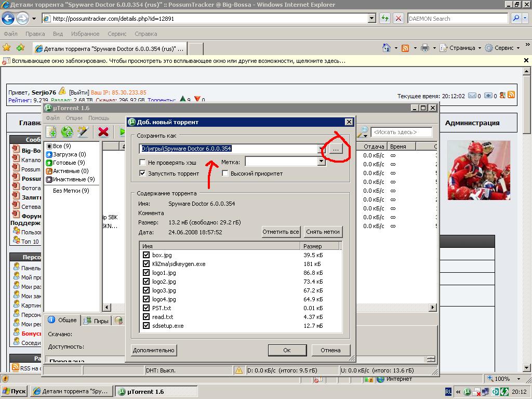Viewport: 532px width, 399px height.
Task: Click into the Метка combo box field
Action: click(x=282, y=162)
